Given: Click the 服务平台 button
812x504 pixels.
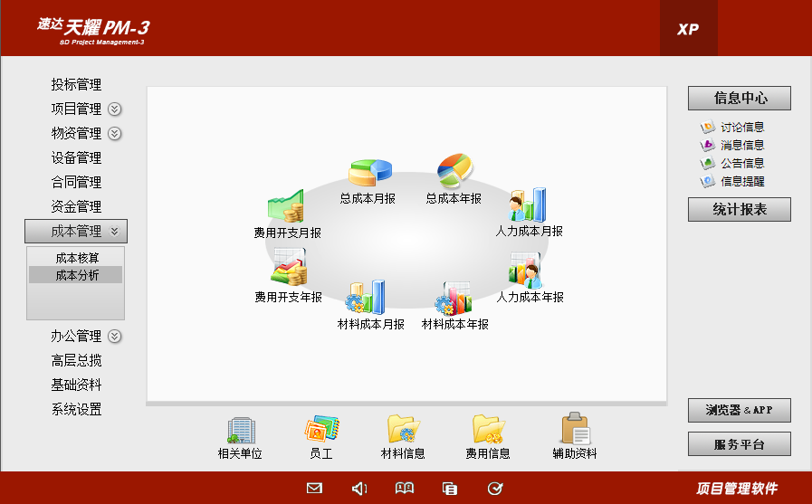Looking at the screenshot, I should pos(739,444).
